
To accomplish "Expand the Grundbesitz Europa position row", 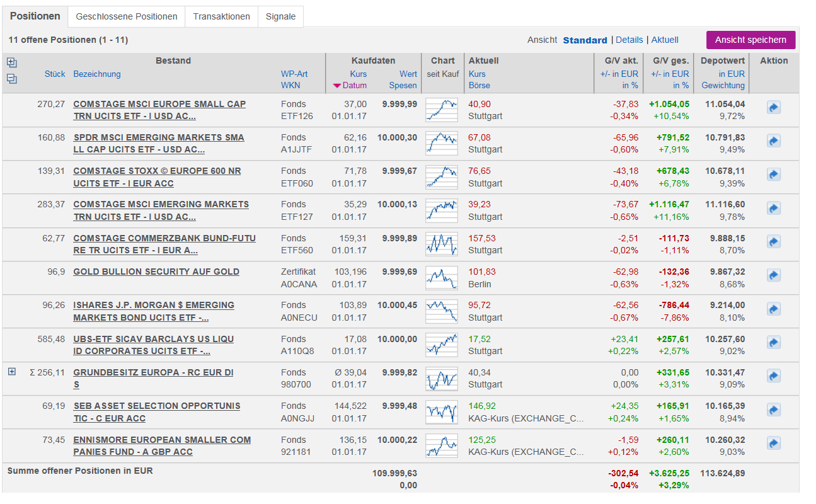I will point(11,372).
